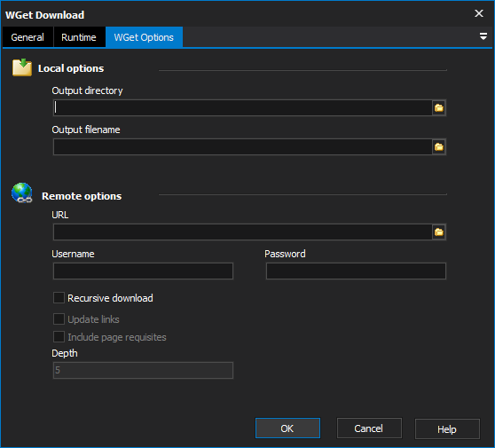The width and height of the screenshot is (495, 448).
Task: Open the tab list dropdown arrow
Action: [x=483, y=36]
